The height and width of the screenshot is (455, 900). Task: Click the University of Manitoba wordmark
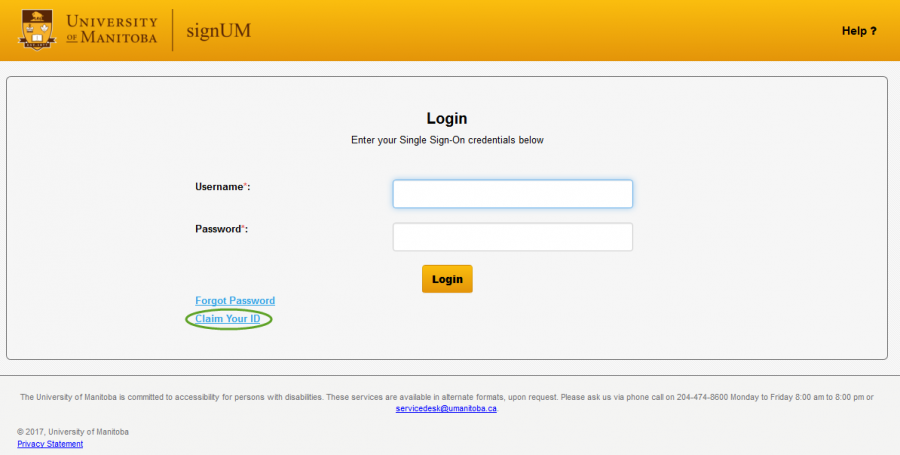[x=110, y=30]
